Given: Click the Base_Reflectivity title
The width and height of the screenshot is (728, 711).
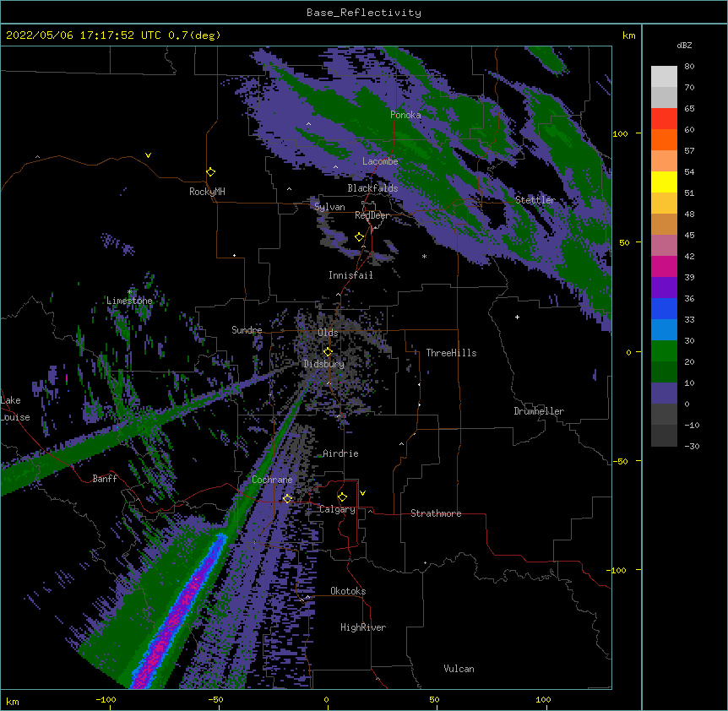Looking at the screenshot, I should click(x=364, y=13).
